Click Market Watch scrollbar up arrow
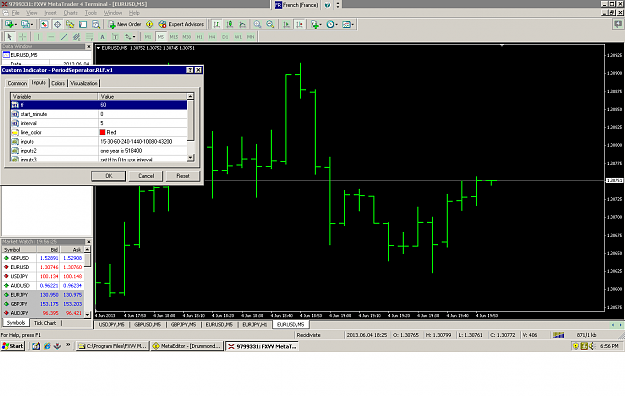625x396 pixels. tap(87, 250)
